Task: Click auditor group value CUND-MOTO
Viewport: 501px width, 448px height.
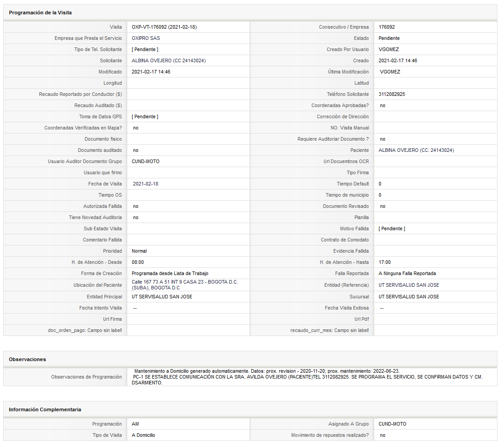Action: click(x=145, y=162)
